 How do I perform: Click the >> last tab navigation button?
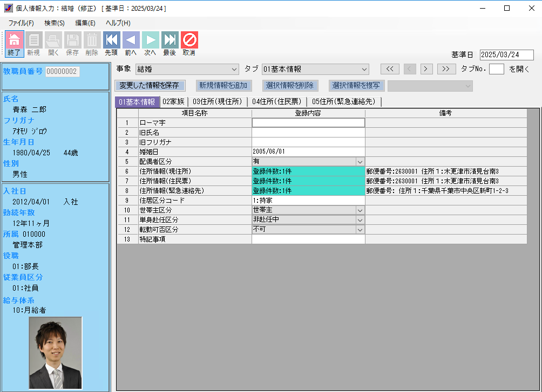446,69
